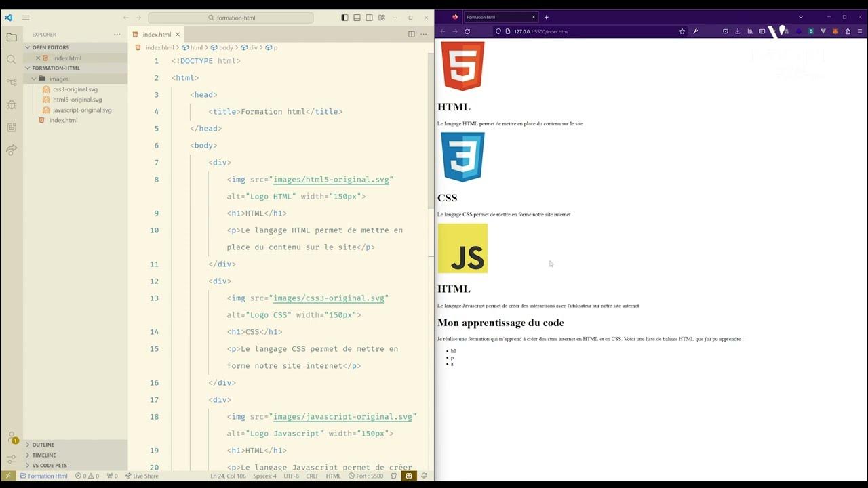Open the errors and warnings problems indicator
The height and width of the screenshot is (488, 868).
tap(87, 476)
